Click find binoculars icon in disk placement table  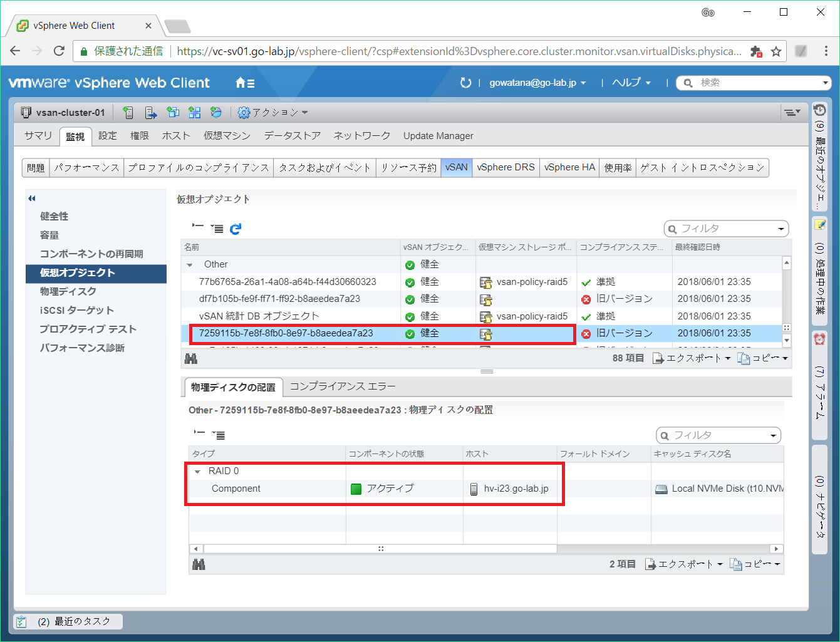tap(199, 565)
